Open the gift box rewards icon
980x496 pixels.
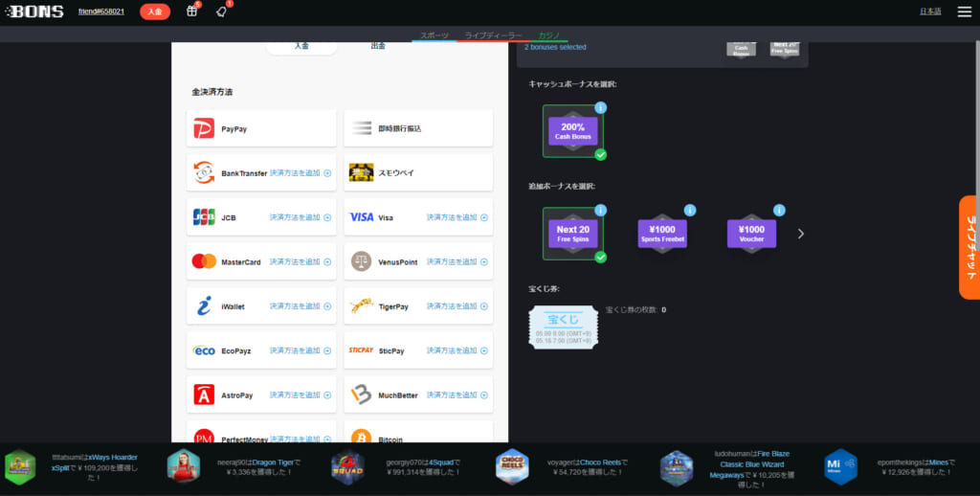(x=191, y=11)
